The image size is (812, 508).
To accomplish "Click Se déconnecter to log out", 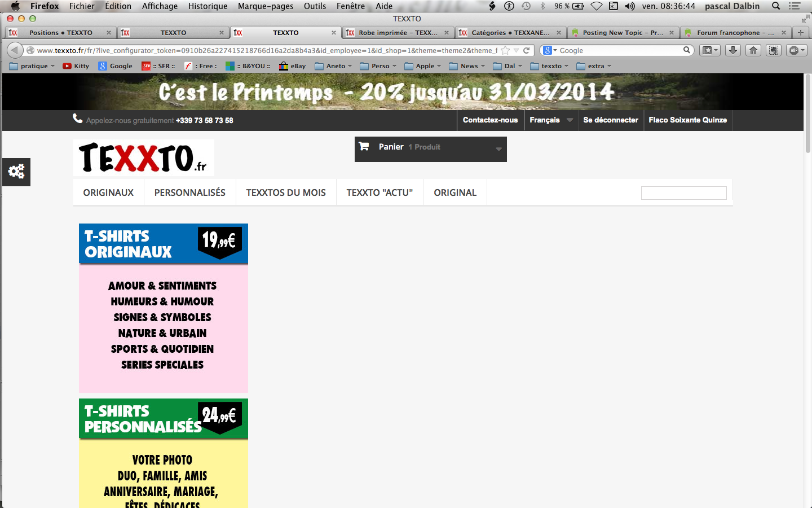I will 611,120.
